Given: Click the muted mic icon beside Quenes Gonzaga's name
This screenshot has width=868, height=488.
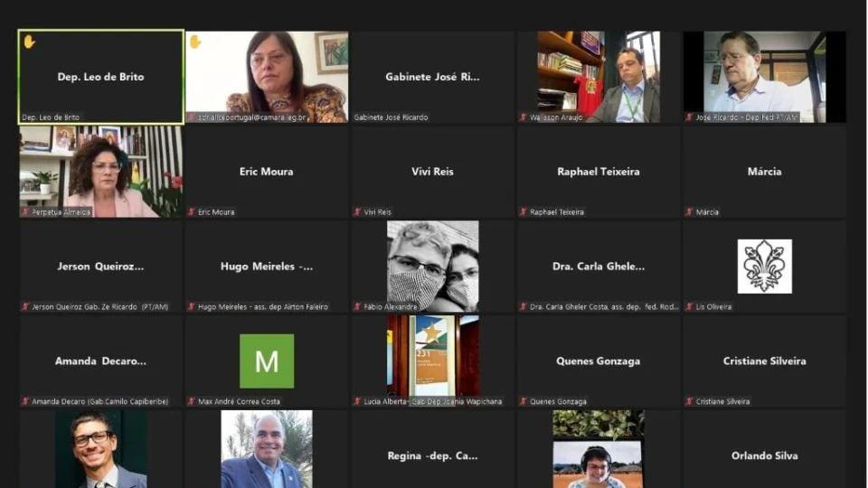Looking at the screenshot, I should click(x=524, y=401).
